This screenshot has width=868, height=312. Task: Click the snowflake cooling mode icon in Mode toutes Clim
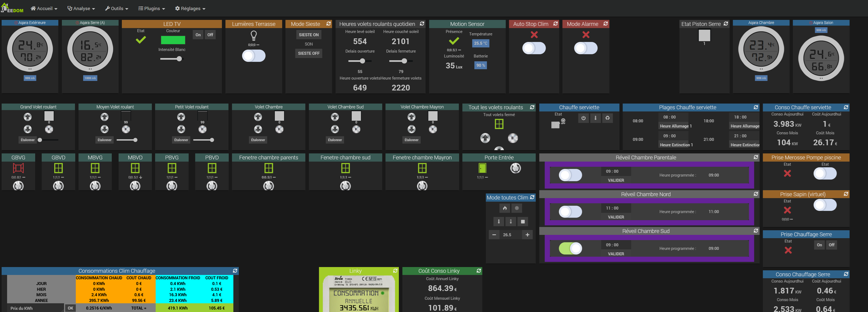[517, 208]
